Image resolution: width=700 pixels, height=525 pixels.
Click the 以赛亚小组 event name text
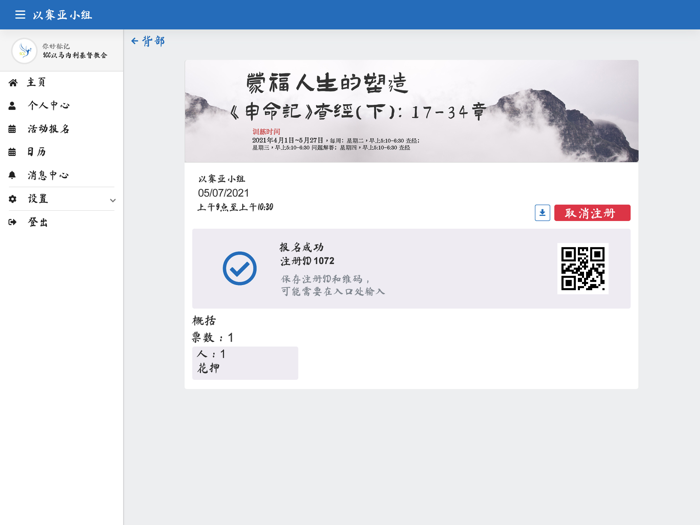[221, 179]
